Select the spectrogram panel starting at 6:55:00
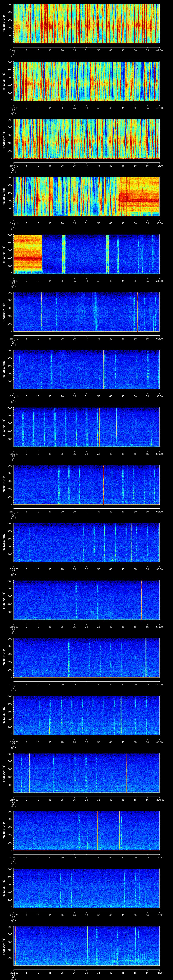173x980 pixels. coord(87,543)
